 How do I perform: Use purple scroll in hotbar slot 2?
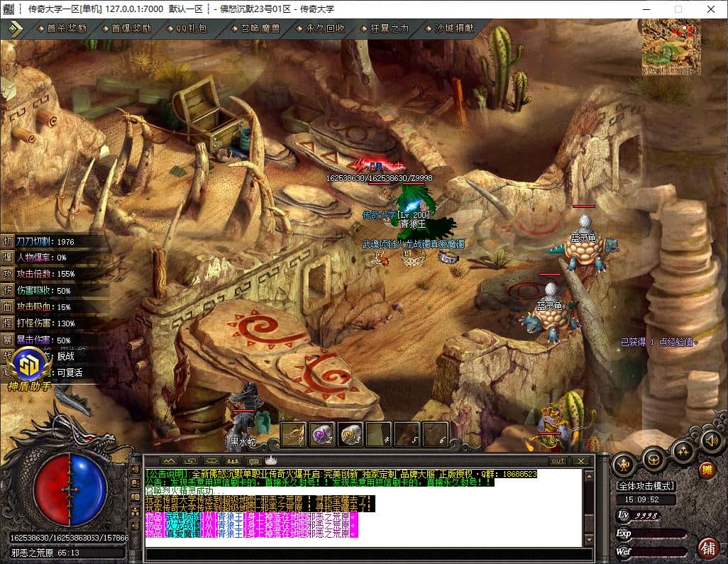322,434
